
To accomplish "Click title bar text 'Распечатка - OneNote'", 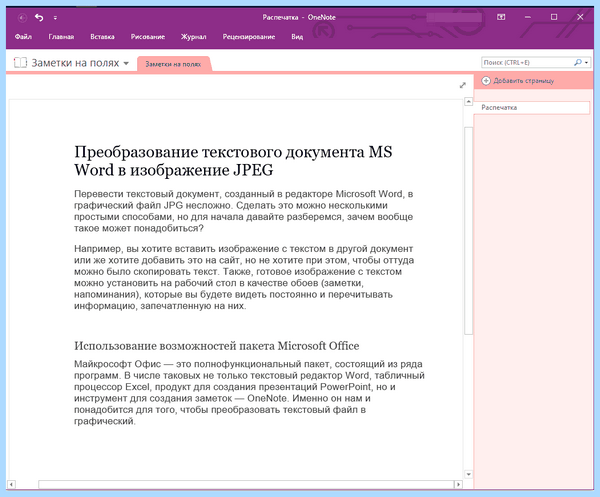I will (299, 17).
